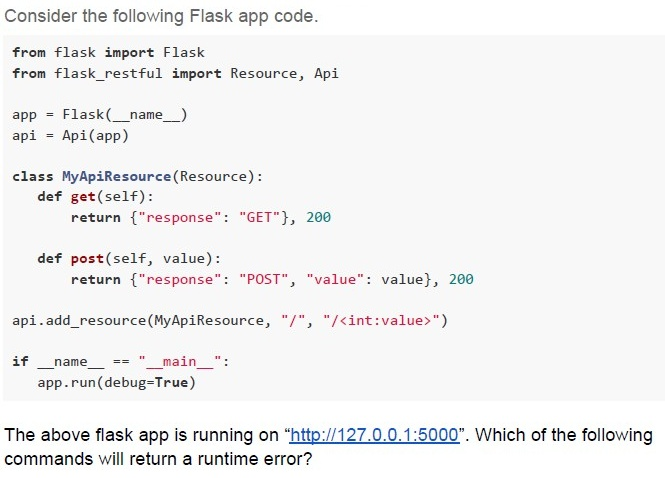This screenshot has height=478, width=665.
Task: Click the api.add_resource call text
Action: tap(79, 321)
